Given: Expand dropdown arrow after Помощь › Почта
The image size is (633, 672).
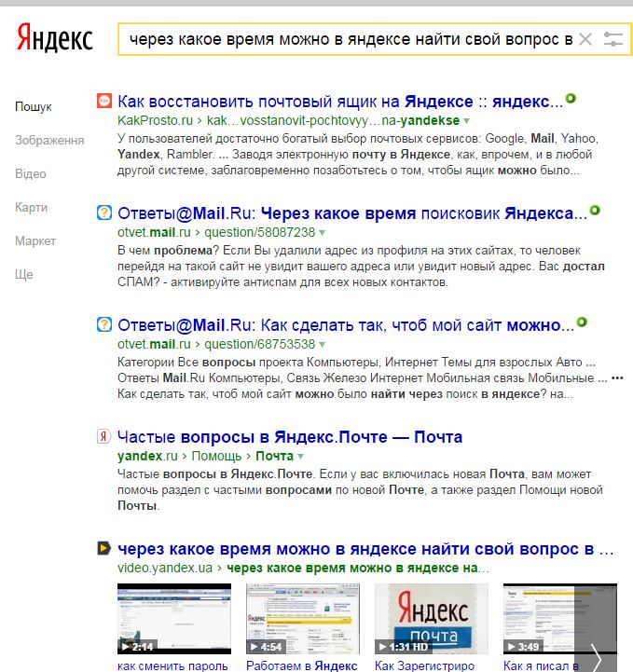Looking at the screenshot, I should [301, 457].
